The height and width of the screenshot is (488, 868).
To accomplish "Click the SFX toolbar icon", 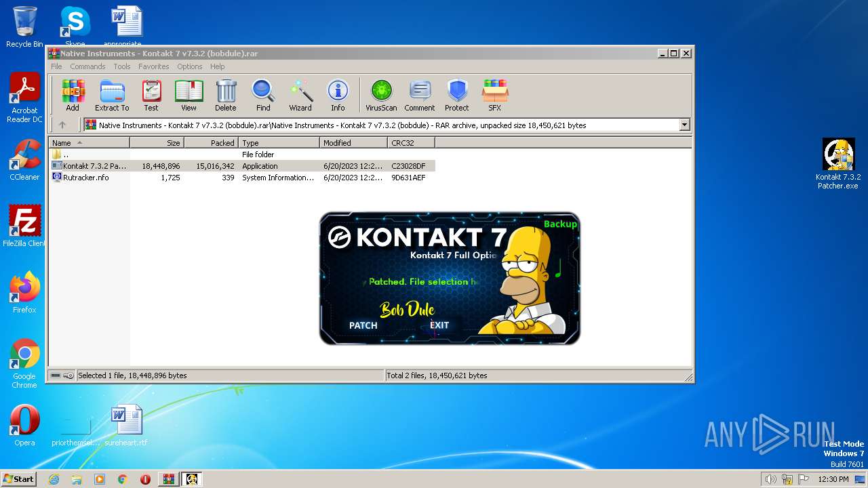I will tap(495, 95).
